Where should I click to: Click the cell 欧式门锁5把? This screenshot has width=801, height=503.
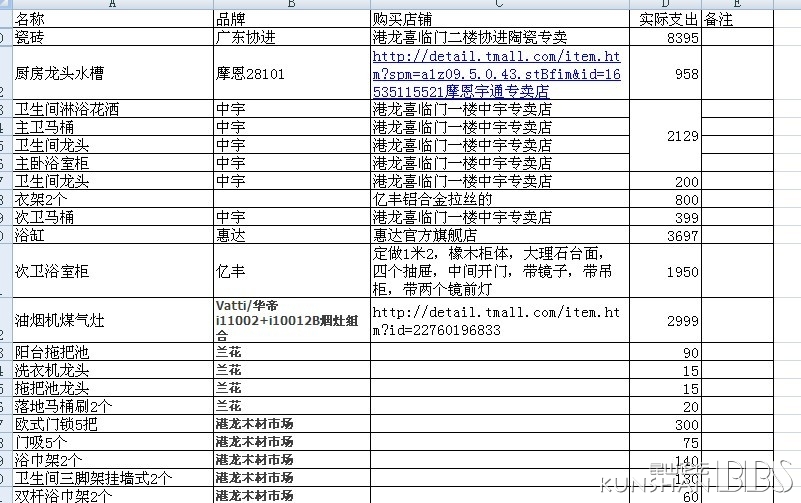112,424
